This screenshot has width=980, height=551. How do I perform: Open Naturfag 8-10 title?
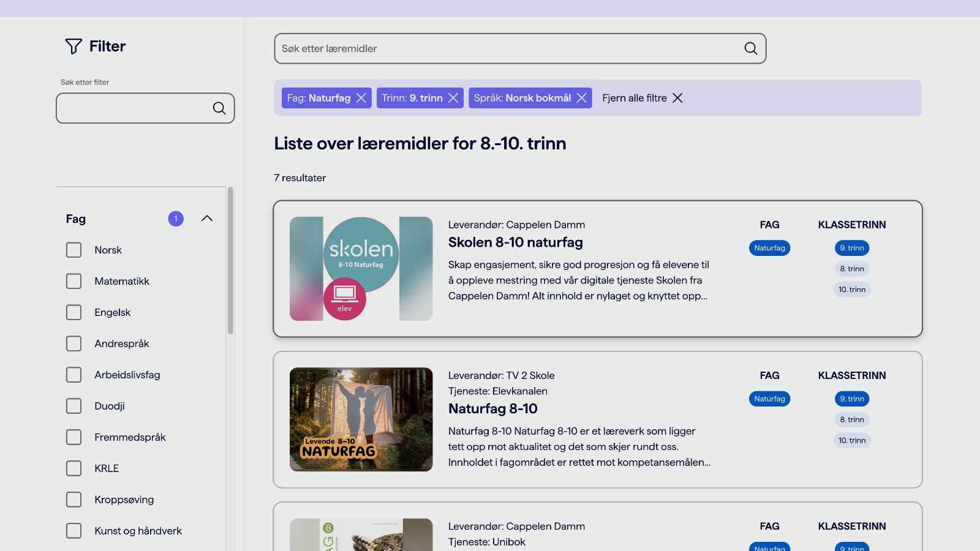click(x=493, y=409)
